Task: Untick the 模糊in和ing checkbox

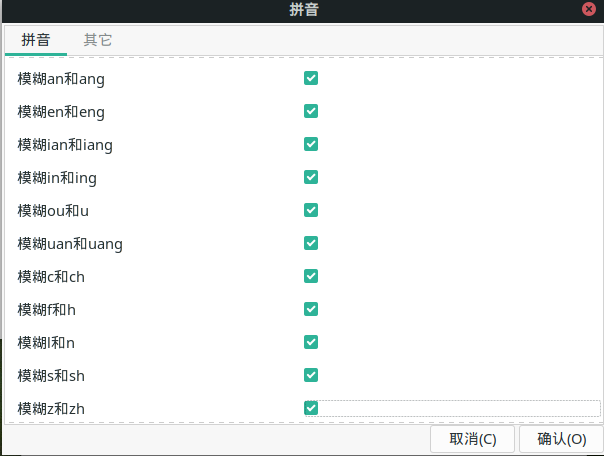Action: tap(311, 177)
